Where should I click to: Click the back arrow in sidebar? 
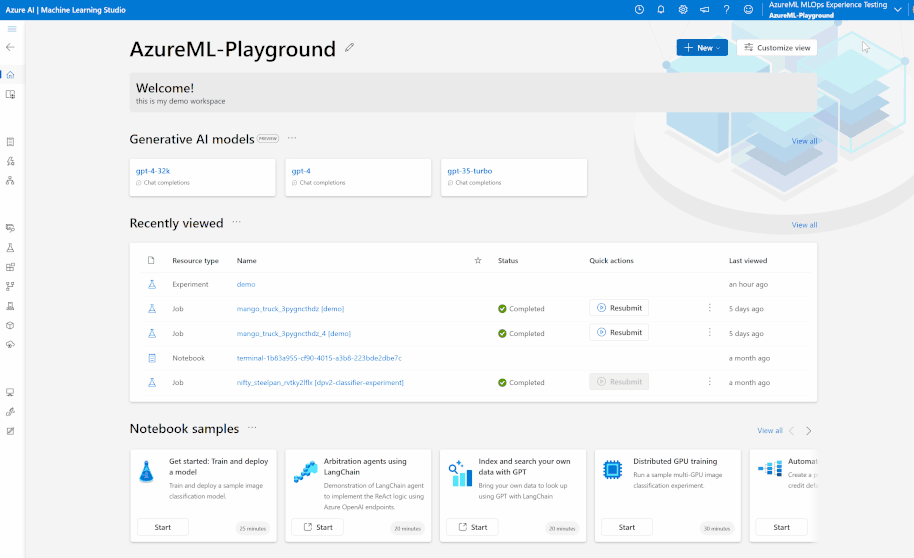[10, 47]
